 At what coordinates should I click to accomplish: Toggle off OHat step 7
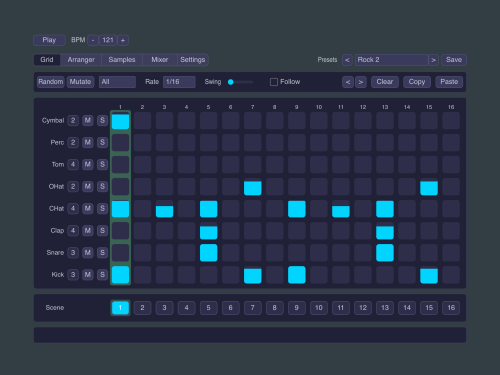point(253,187)
